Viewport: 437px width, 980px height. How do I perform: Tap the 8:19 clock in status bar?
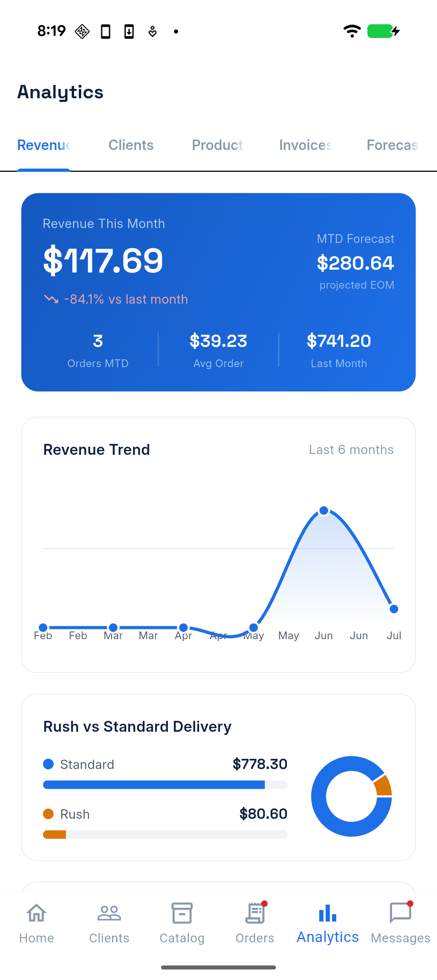click(51, 31)
